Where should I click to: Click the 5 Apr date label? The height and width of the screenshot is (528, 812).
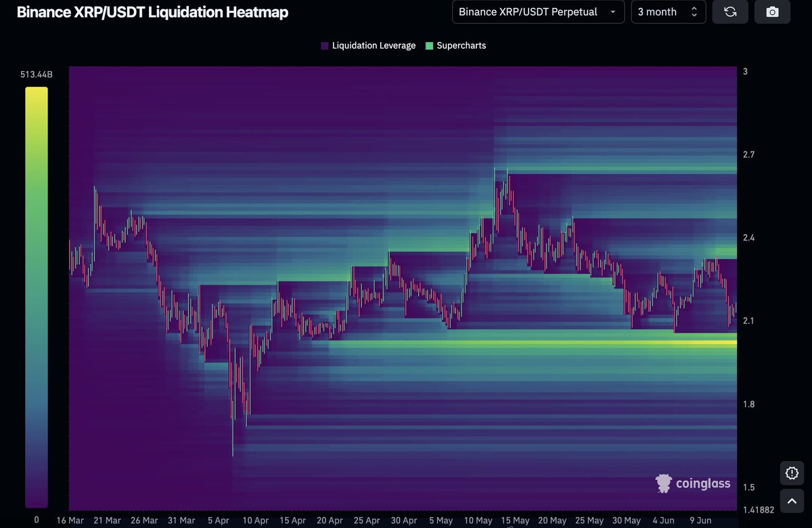click(218, 521)
